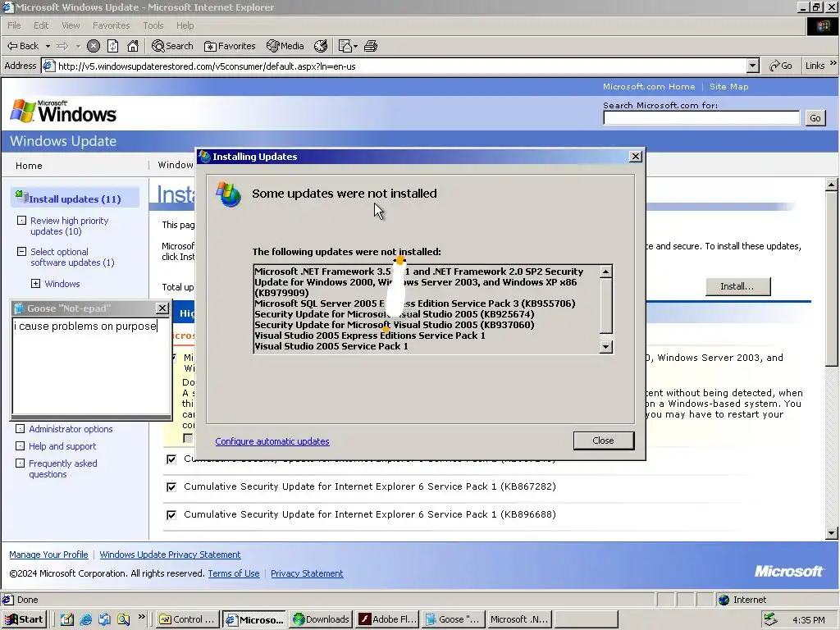Click the Go button next to Microsoft search
Image resolution: width=840 pixels, height=630 pixels.
(x=815, y=118)
